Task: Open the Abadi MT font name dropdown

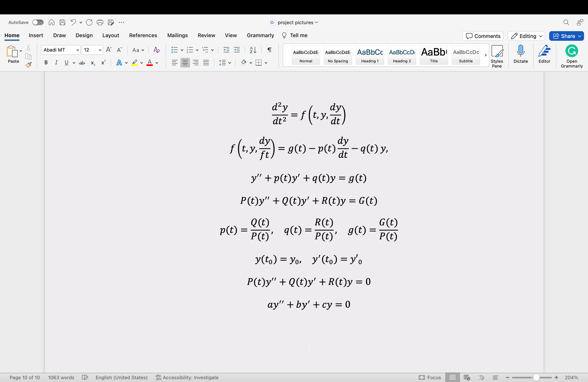Action: [78, 50]
